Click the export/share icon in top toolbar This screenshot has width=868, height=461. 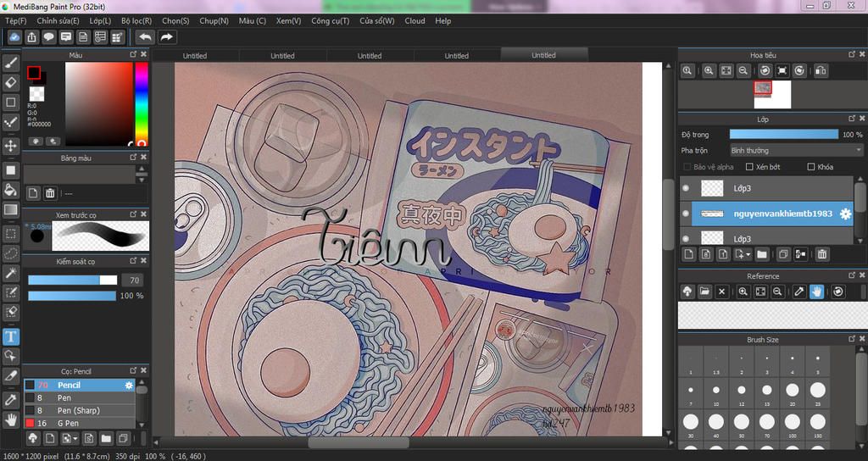31,37
